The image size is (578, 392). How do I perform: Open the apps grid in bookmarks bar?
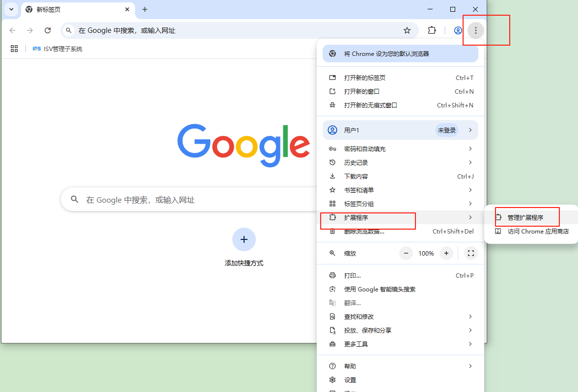click(14, 49)
